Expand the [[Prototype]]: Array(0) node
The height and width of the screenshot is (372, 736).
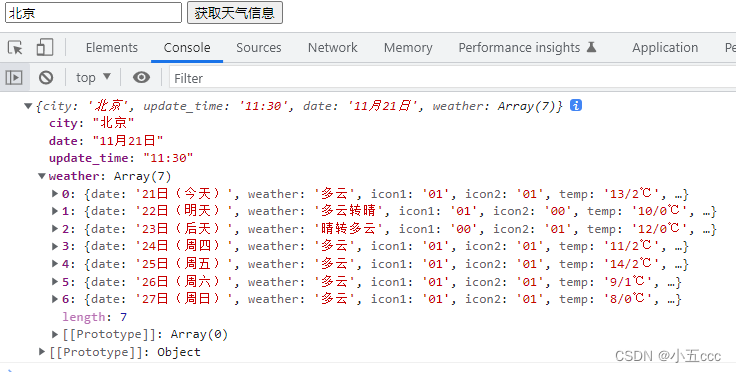(55, 334)
